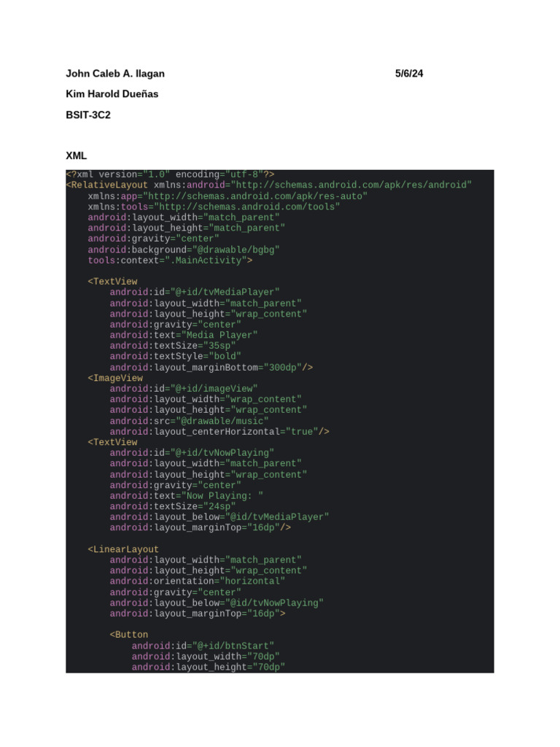
Task: Click the android:background bgbg line
Action: point(184,249)
